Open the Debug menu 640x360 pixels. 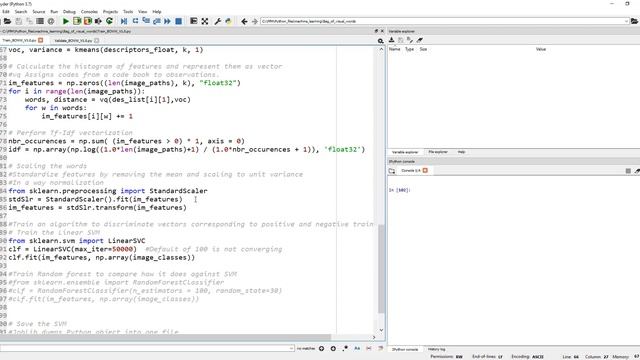click(x=69, y=12)
